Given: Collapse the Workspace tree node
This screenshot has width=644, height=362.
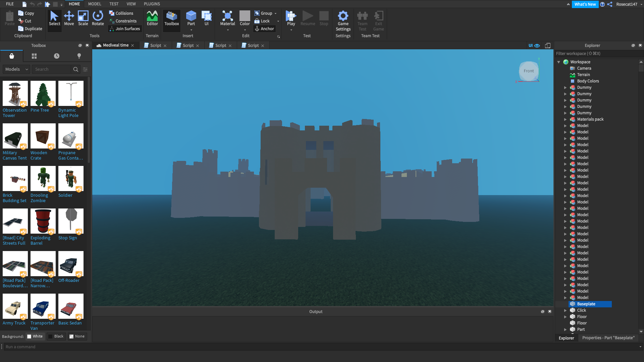Looking at the screenshot, I should [559, 62].
